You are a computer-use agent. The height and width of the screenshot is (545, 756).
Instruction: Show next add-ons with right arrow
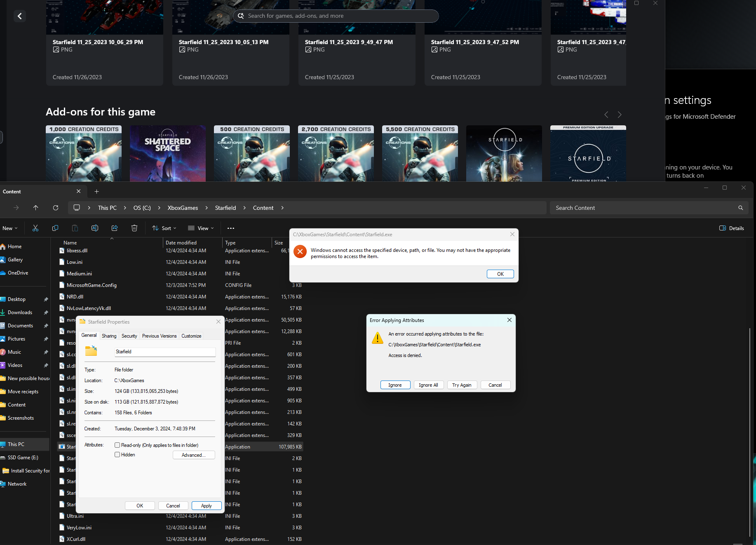tap(620, 115)
